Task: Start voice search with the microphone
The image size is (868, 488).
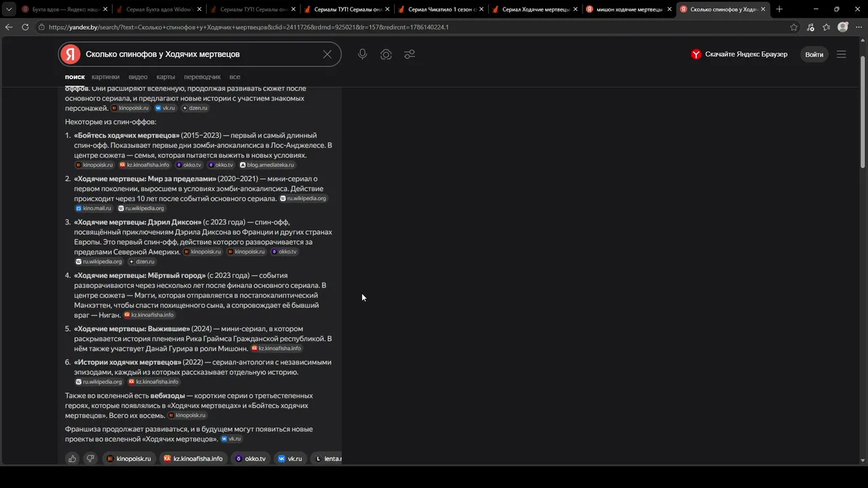Action: coord(363,54)
